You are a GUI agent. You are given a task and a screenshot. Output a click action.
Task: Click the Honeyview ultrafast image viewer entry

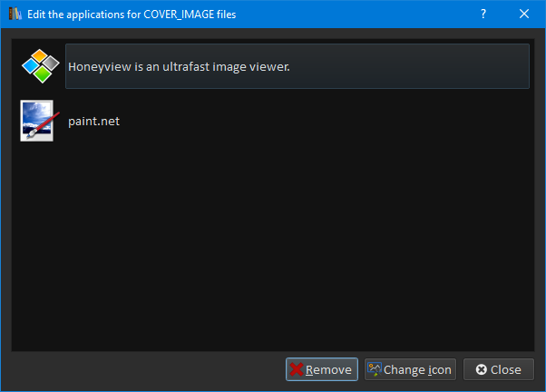(297, 66)
